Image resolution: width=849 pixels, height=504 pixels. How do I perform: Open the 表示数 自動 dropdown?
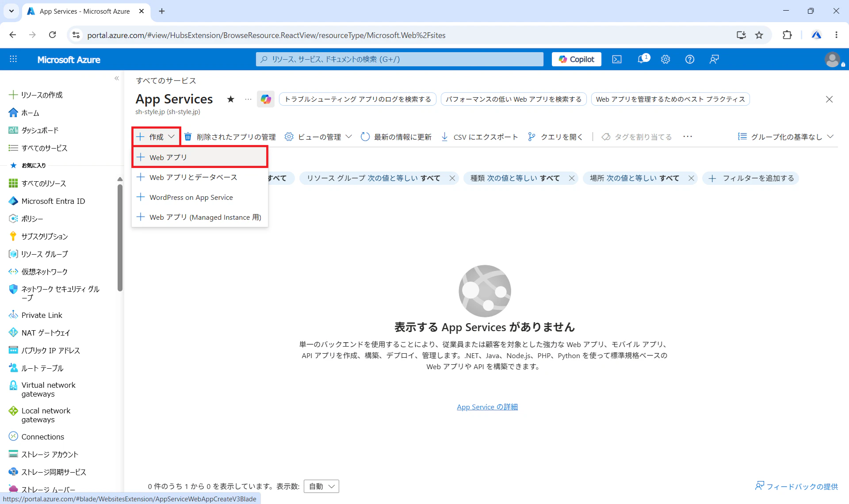[321, 486]
